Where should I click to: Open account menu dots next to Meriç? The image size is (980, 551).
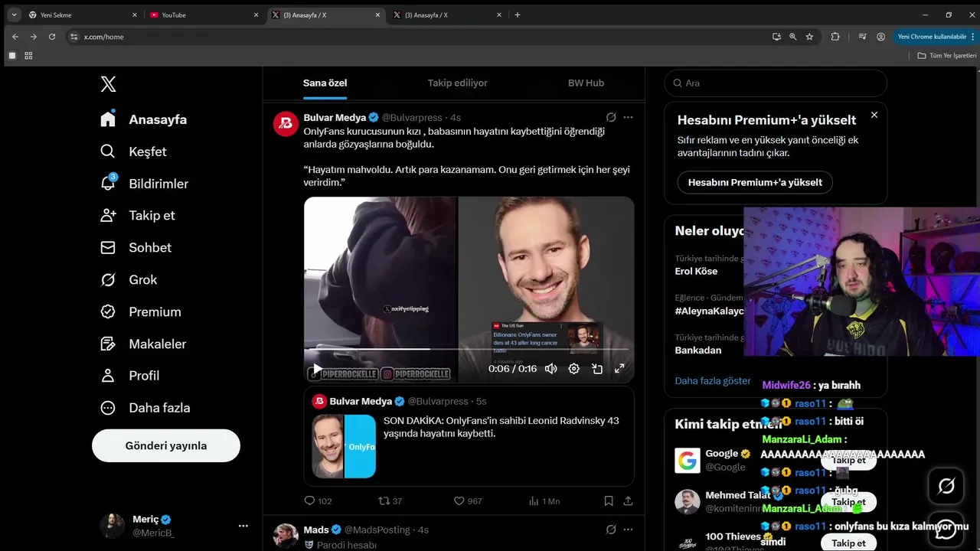click(x=243, y=526)
